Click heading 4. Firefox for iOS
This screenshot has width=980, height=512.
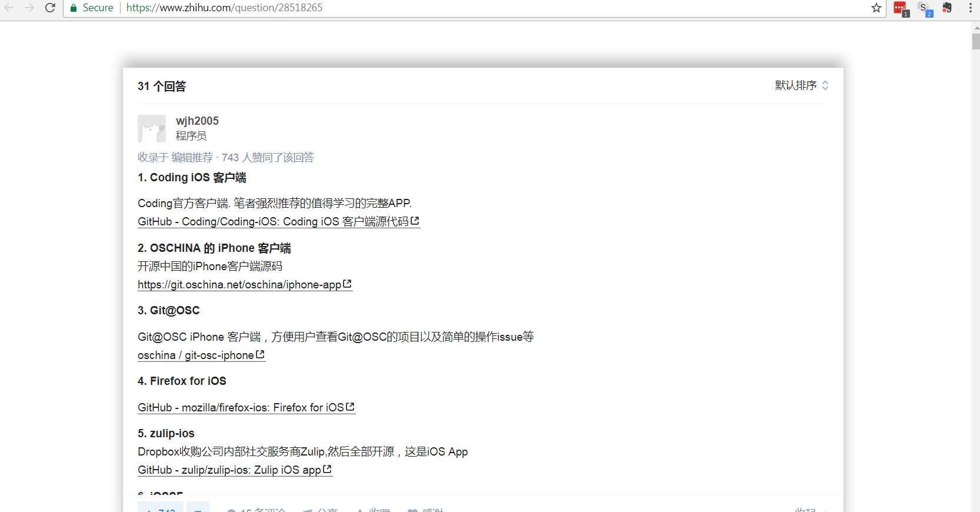[x=182, y=381]
